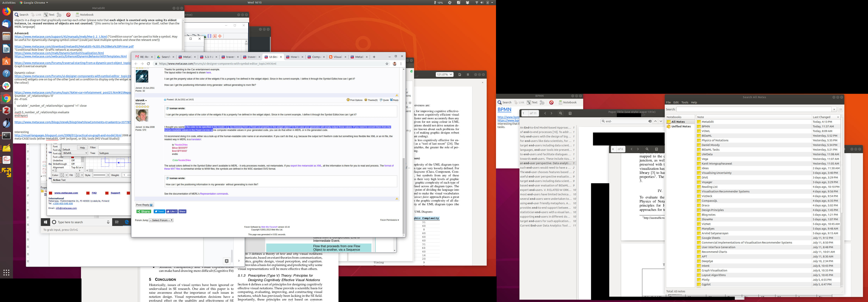The height and width of the screenshot is (302, 868).
Task: Click Chrome reload page button
Action: tap(148, 64)
